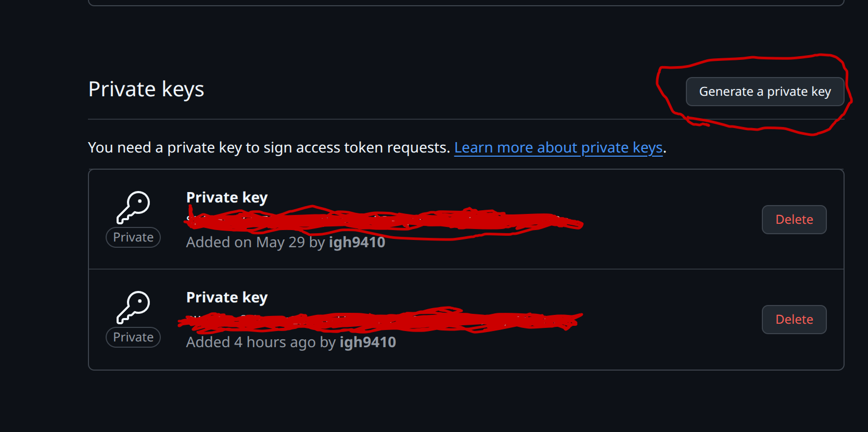This screenshot has height=432, width=868.
Task: Delete the private key added 4 hours ago
Action: (794, 320)
